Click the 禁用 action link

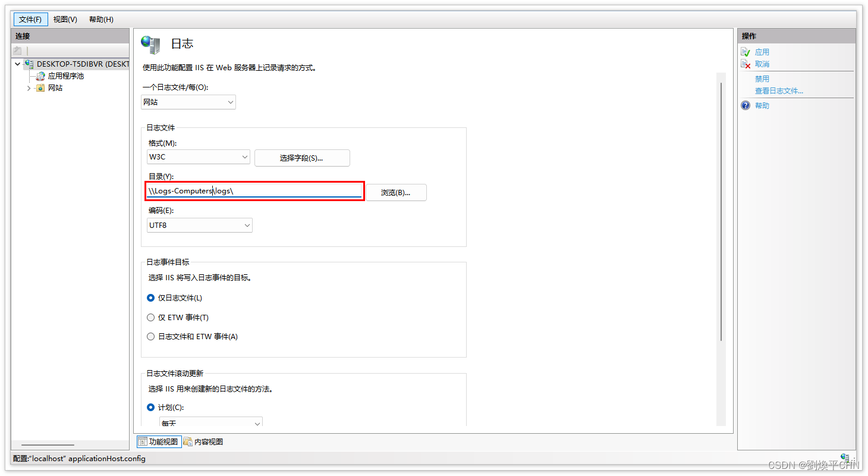pyautogui.click(x=762, y=79)
